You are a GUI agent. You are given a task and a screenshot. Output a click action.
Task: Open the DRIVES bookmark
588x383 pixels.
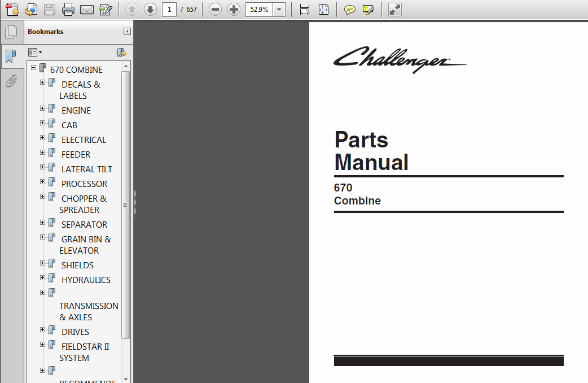point(76,332)
